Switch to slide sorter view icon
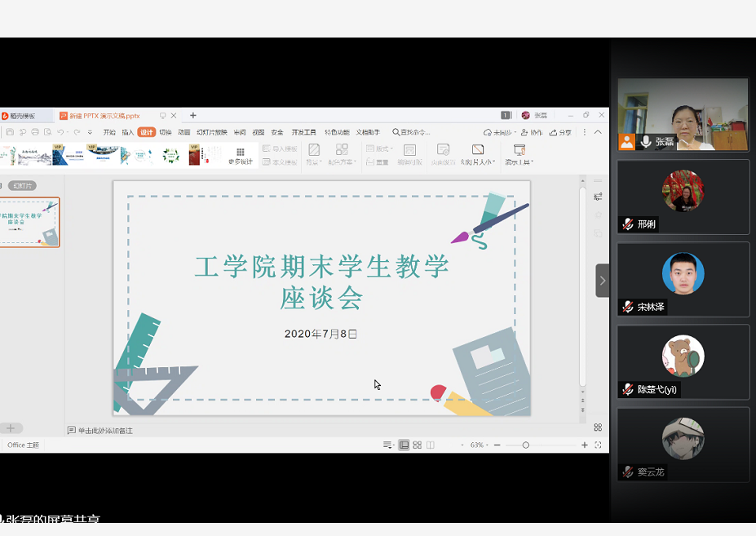The height and width of the screenshot is (536, 756). coord(417,445)
